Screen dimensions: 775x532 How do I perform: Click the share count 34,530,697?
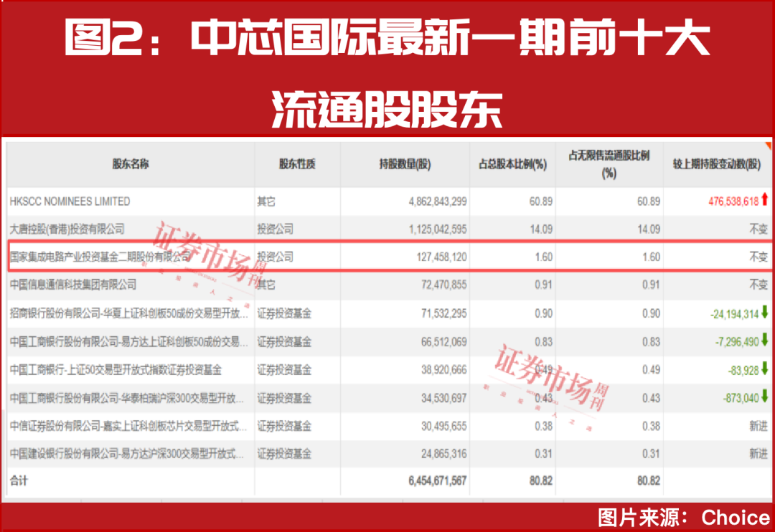tap(444, 398)
